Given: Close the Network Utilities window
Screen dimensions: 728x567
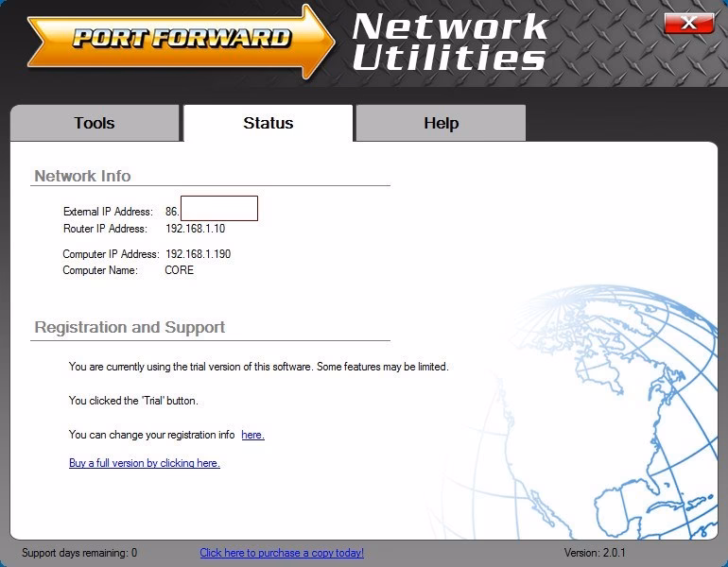Looking at the screenshot, I should click(x=689, y=23).
